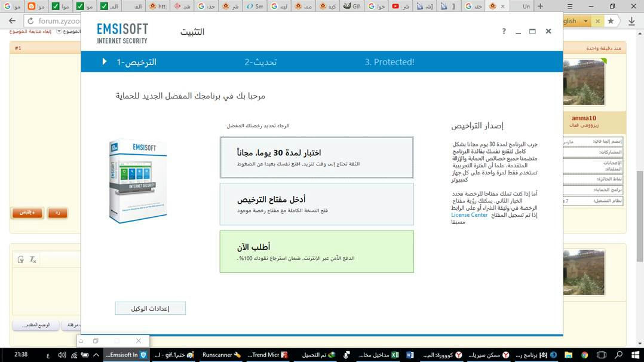The image size is (644, 362).
Task: Open Chrome from the taskbar
Action: 584,355
